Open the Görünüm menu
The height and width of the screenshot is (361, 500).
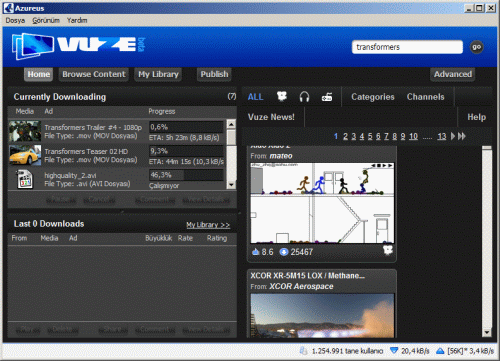click(46, 20)
